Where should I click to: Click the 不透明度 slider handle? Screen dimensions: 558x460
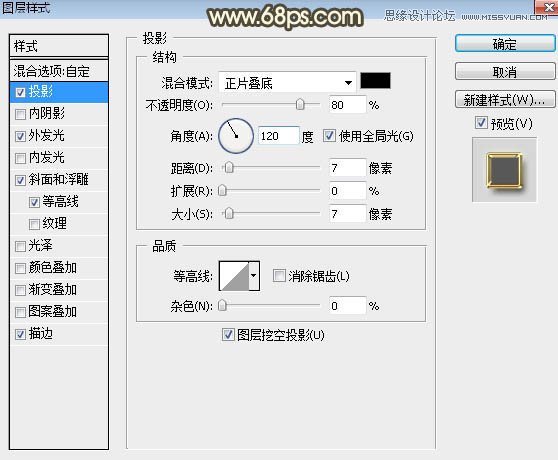click(300, 104)
